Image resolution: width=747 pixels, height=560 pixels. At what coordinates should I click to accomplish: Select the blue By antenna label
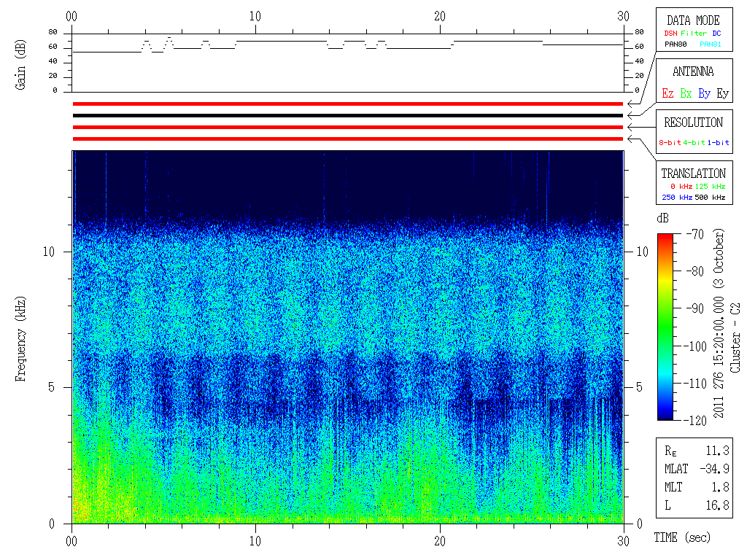pos(704,93)
